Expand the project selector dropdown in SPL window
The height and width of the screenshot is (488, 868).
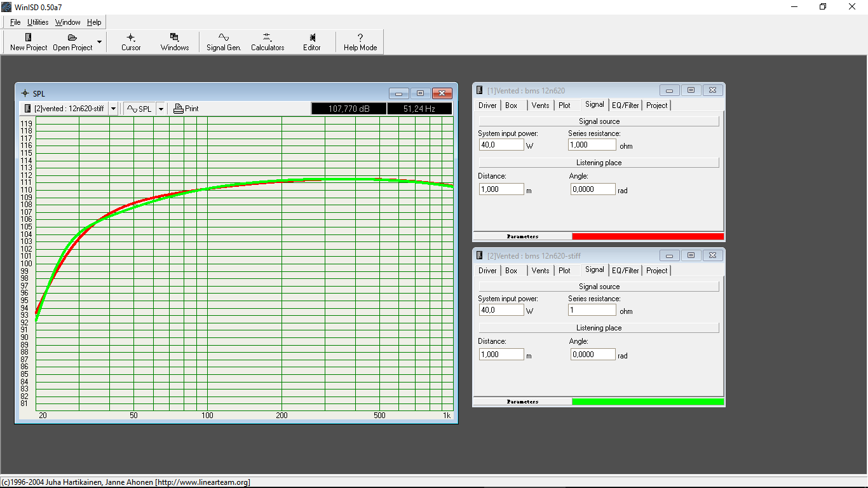click(x=113, y=109)
